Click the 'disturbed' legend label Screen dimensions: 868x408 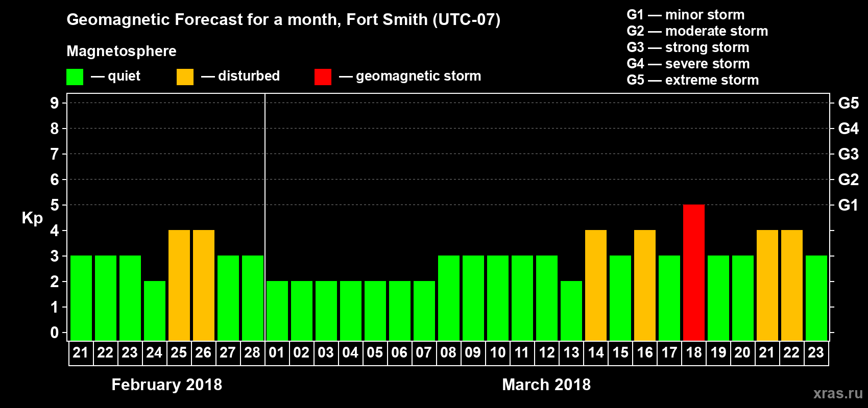tap(249, 76)
